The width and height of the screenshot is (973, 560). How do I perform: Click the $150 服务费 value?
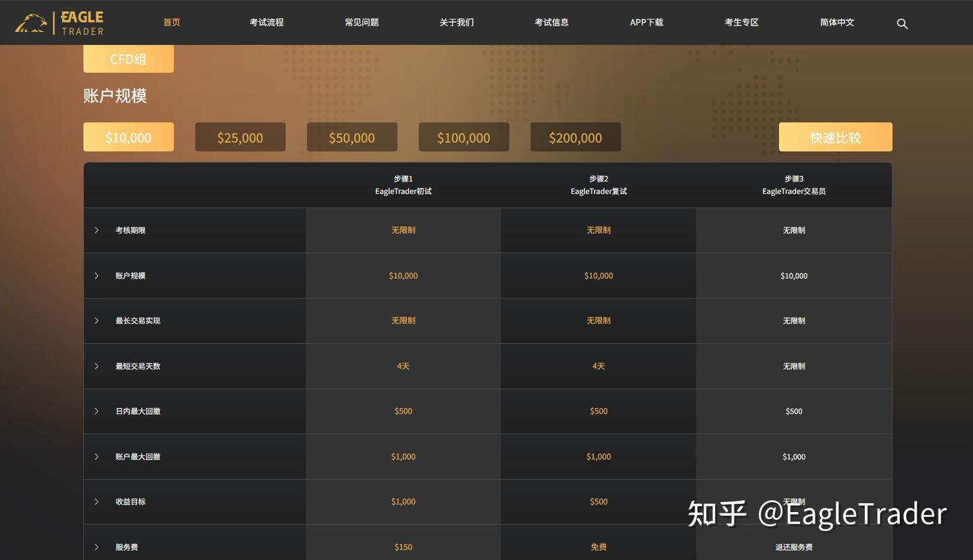pos(403,547)
